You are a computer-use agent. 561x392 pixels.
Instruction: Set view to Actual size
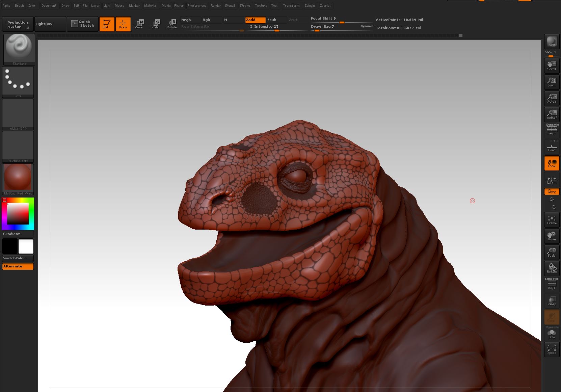(x=552, y=98)
